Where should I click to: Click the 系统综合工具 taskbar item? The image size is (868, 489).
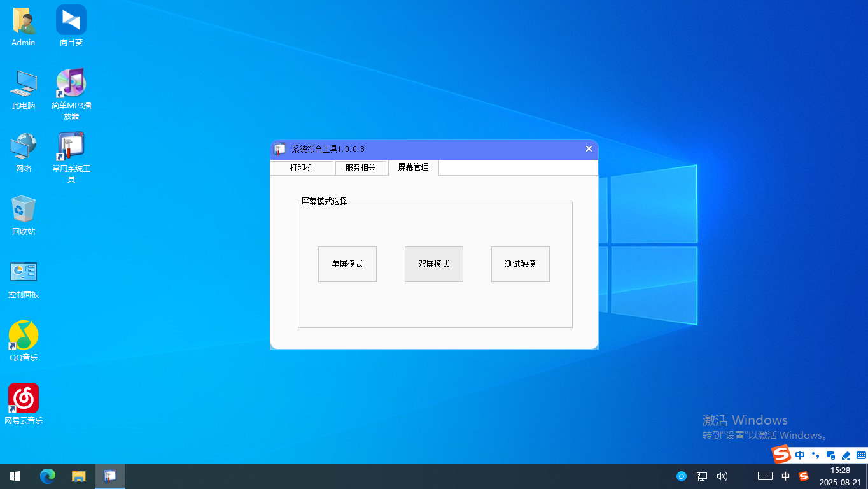point(110,476)
